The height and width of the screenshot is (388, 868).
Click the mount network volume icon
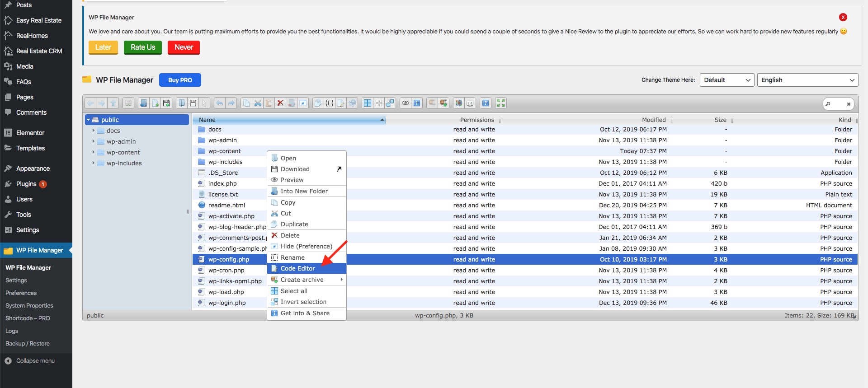coord(128,103)
